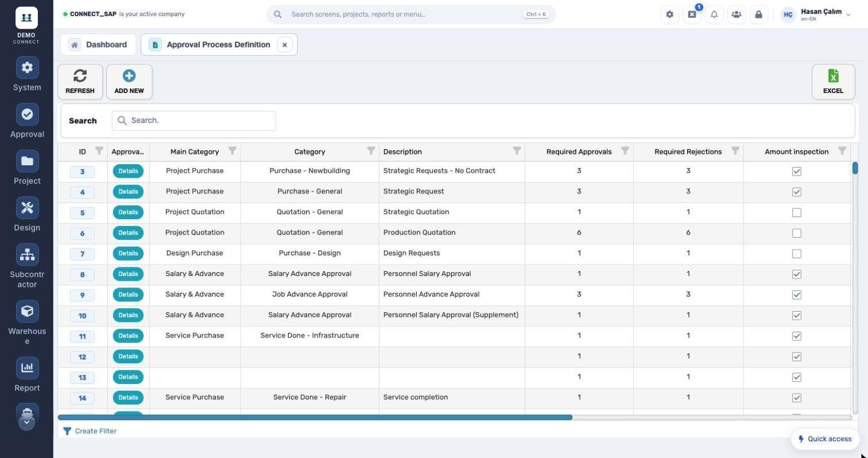This screenshot has width=868, height=458.
Task: Toggle Amount inspection checkbox for row 9
Action: (x=796, y=295)
